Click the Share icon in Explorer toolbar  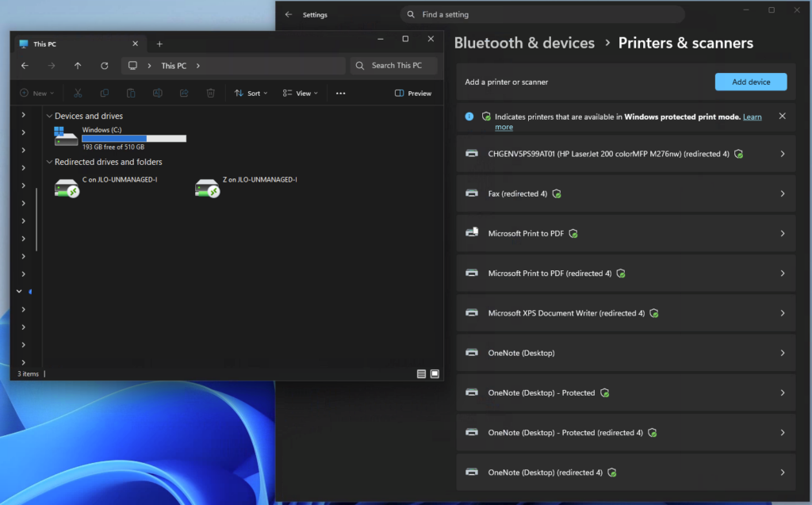(184, 94)
